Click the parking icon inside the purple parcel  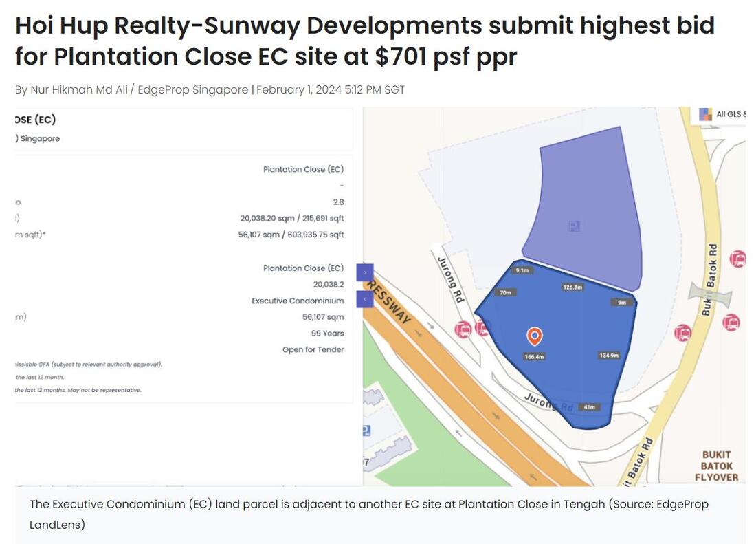[x=574, y=226]
